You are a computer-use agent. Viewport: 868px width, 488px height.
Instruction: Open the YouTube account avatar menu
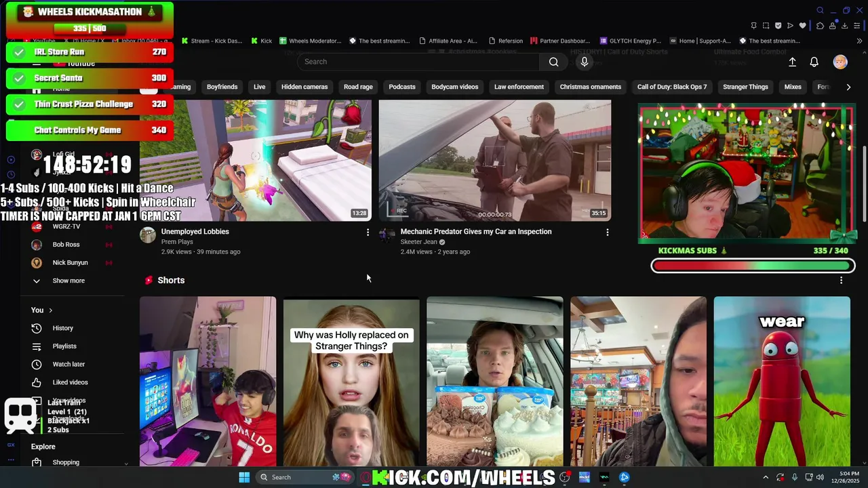[x=840, y=62]
